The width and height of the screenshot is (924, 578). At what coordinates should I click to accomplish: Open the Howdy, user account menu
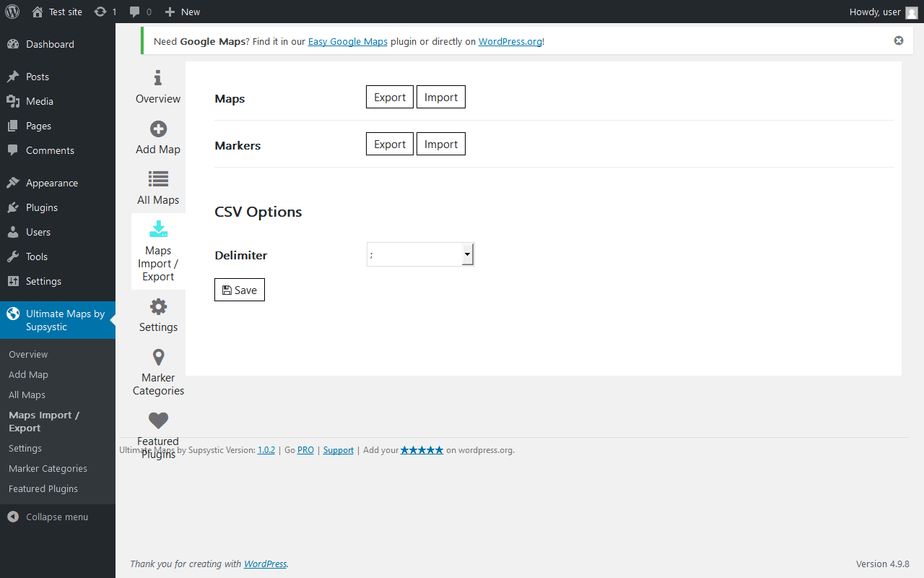coord(884,12)
